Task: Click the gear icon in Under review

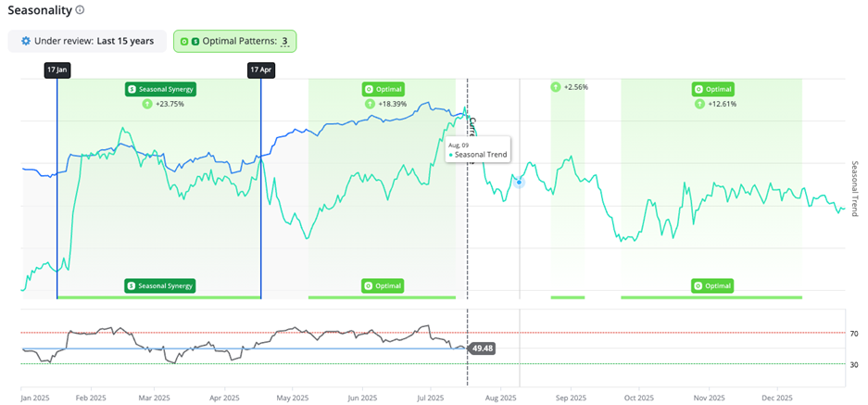Action: [26, 41]
